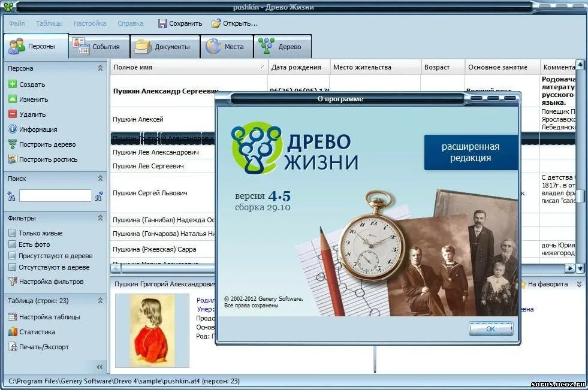Viewport: 588px width, 390px height.
Task: Sort by Дата рождения column header
Action: [298, 67]
